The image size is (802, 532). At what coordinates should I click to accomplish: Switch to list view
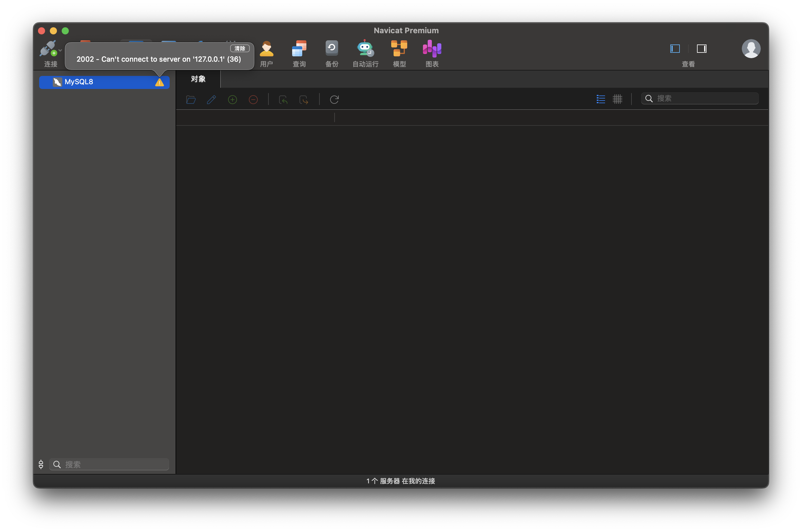tap(601, 99)
